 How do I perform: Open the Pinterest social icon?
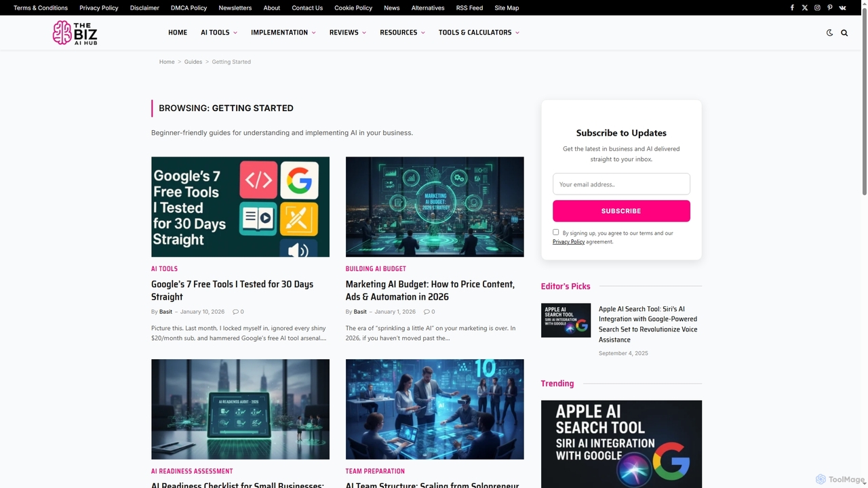(829, 7)
